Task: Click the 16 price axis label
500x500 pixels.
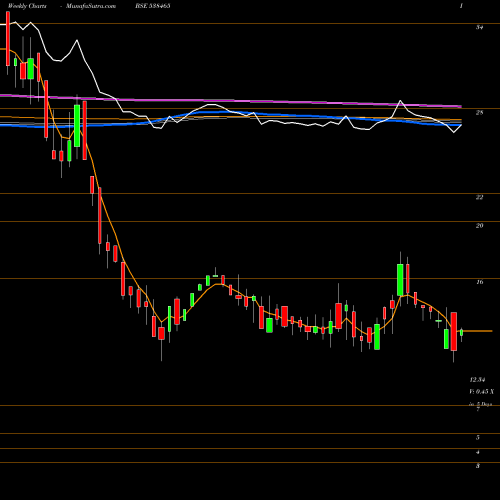Action: click(x=479, y=282)
